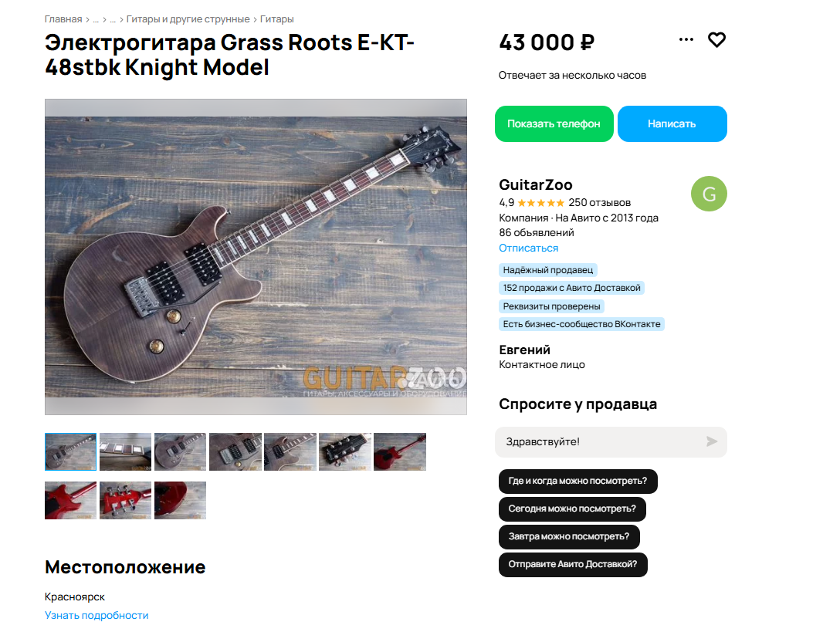This screenshot has width=840, height=632.
Task: Open the three-dots more options menu
Action: (x=686, y=39)
